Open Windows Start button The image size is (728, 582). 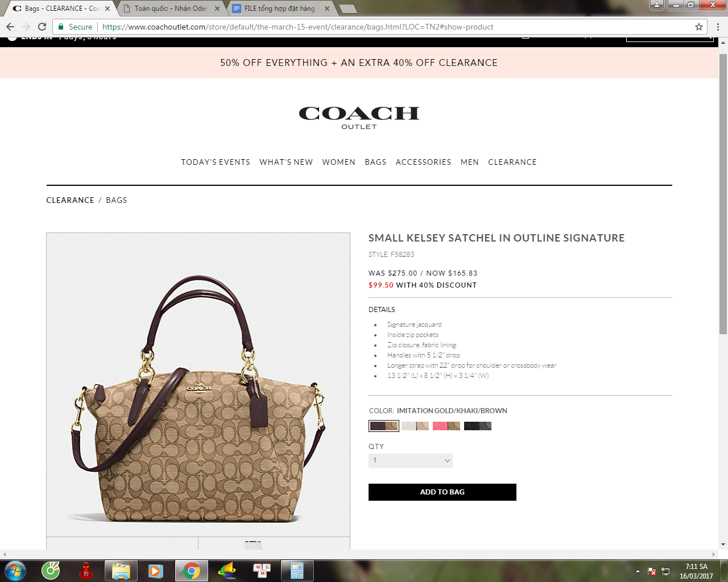click(x=15, y=571)
